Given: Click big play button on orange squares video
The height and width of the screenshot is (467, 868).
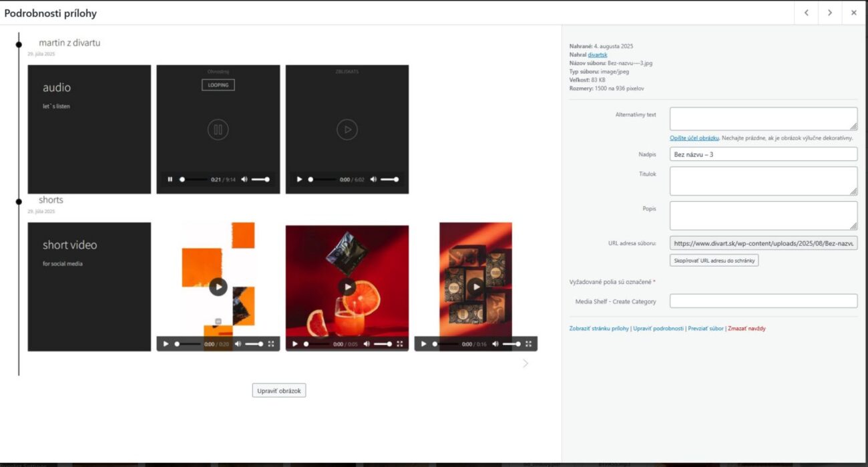Looking at the screenshot, I should (x=218, y=287).
